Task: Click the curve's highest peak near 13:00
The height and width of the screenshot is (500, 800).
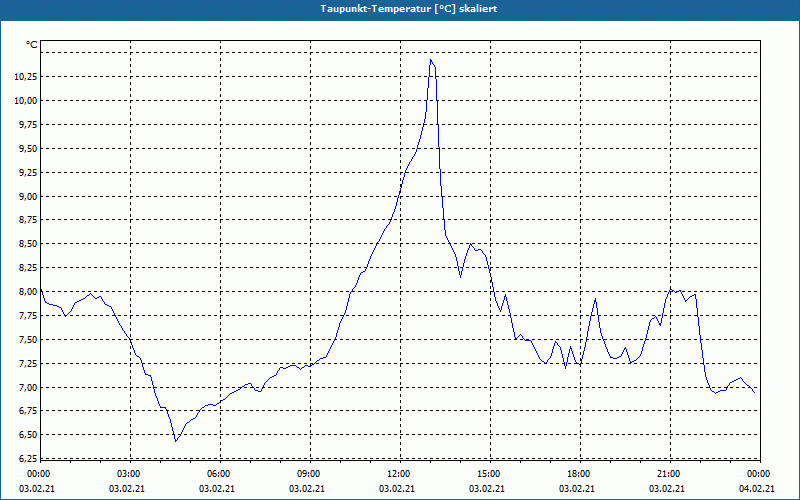Action: pos(431,60)
